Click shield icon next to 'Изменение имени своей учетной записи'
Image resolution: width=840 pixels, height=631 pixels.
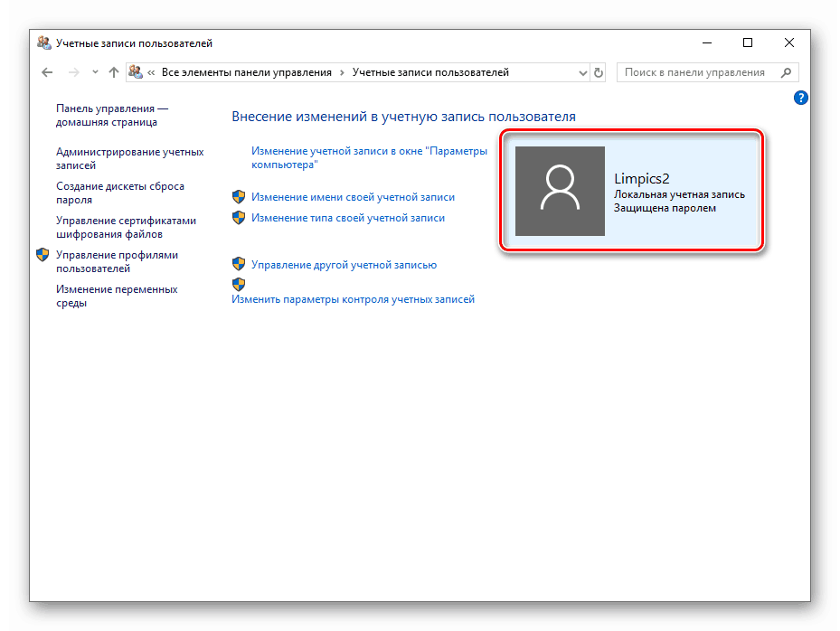[239, 196]
